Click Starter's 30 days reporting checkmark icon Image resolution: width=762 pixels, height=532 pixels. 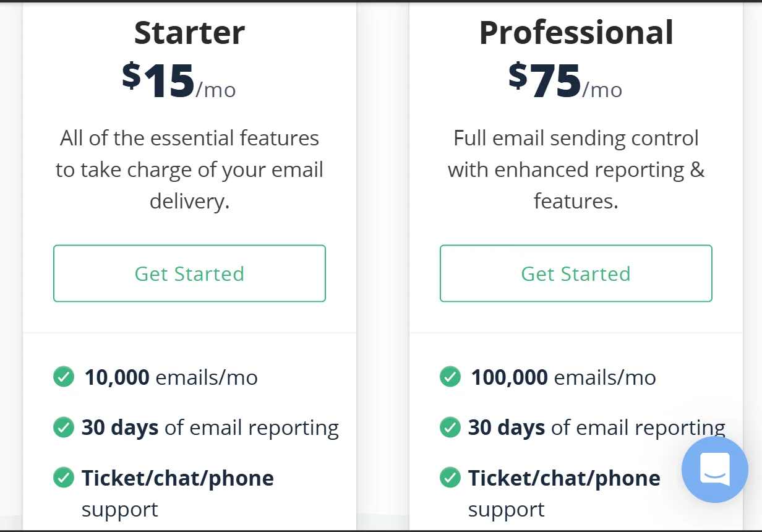click(x=64, y=427)
